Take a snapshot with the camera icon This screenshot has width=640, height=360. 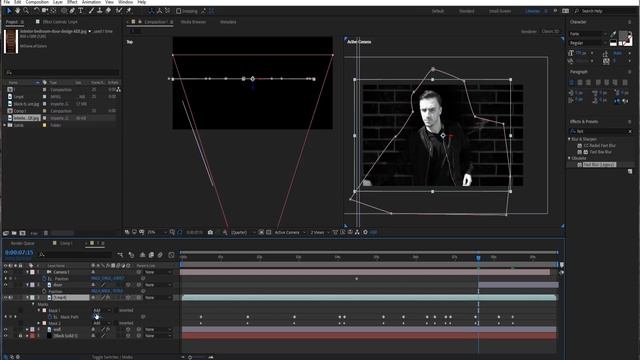[x=210, y=232]
